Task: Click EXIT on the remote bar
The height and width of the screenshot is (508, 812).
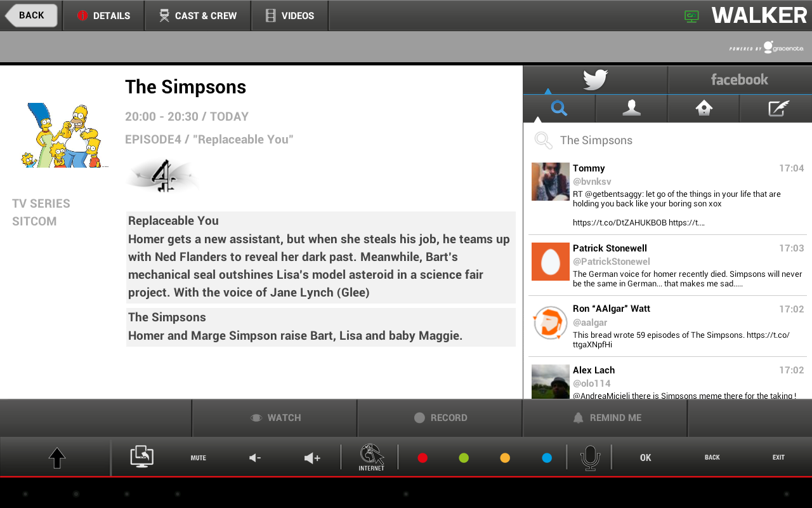Action: pos(778,458)
